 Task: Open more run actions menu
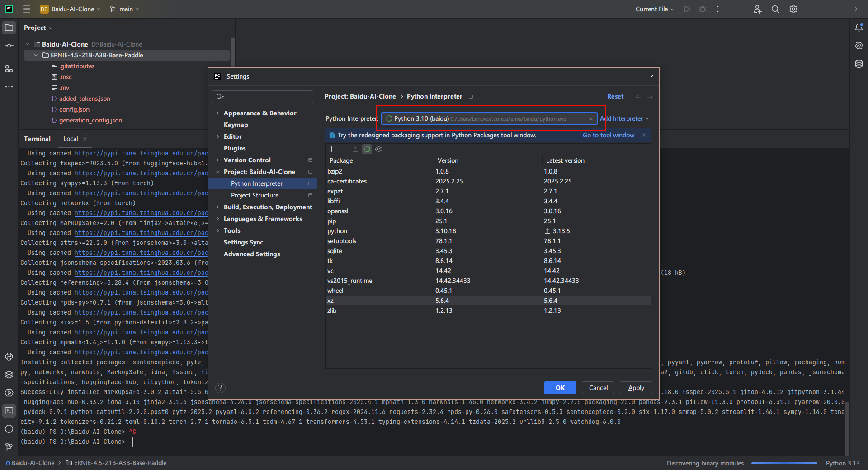point(718,9)
